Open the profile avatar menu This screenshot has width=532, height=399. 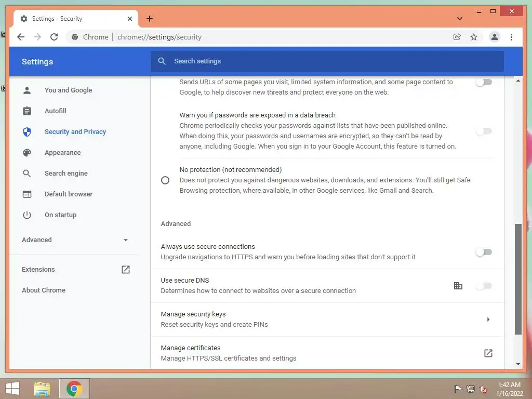point(495,37)
